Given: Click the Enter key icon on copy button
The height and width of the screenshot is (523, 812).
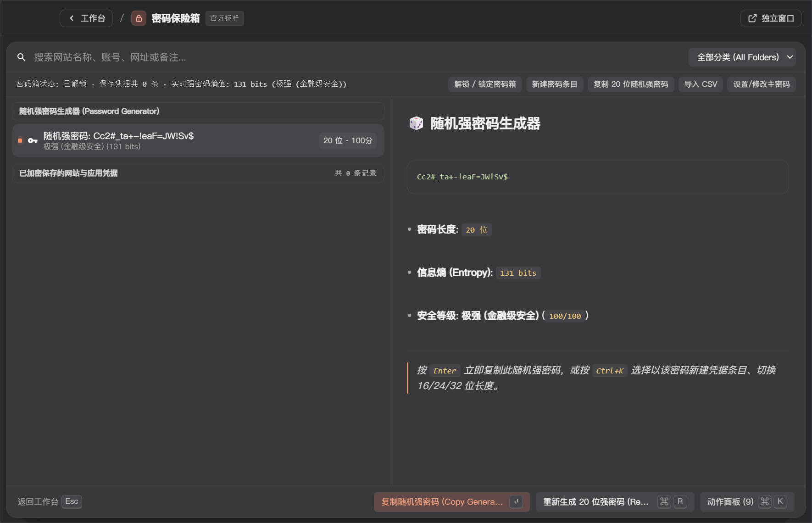Looking at the screenshot, I should (x=516, y=502).
